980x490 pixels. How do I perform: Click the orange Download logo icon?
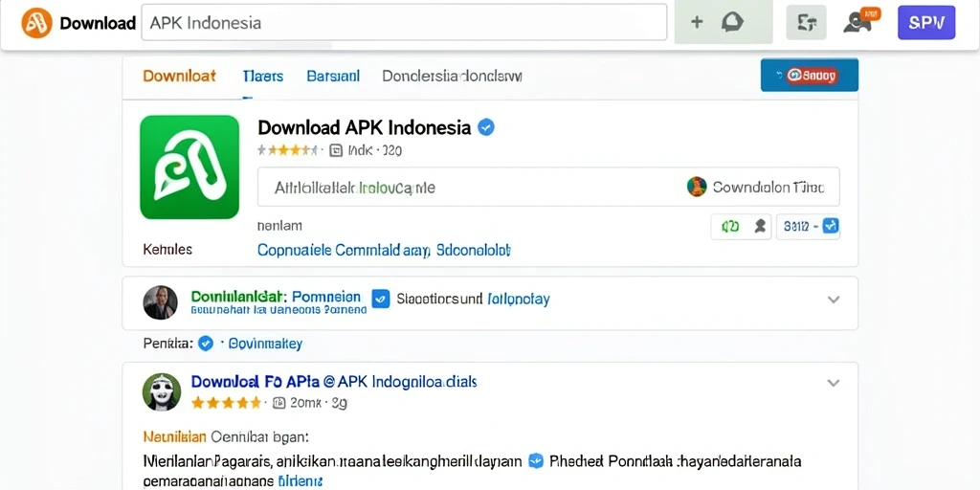tap(37, 23)
